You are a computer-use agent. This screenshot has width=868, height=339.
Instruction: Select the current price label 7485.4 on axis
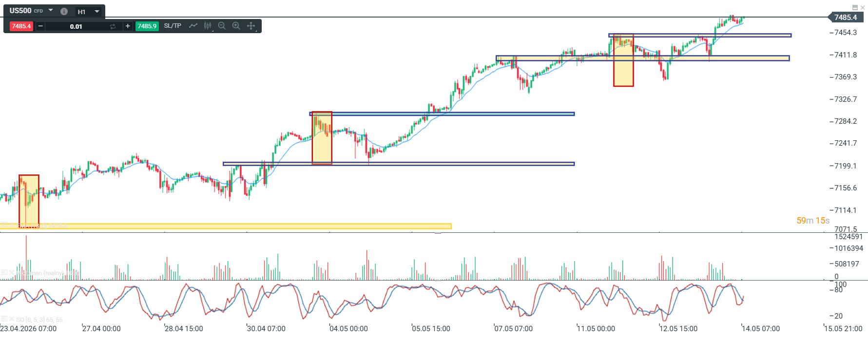(845, 17)
